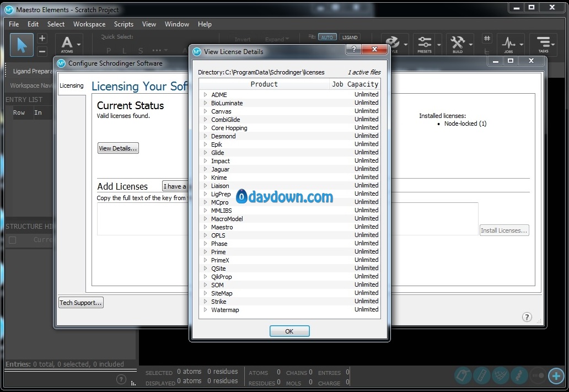The height and width of the screenshot is (392, 569).
Task: Click the small grid icon beside SELECTED
Action: click(133, 383)
